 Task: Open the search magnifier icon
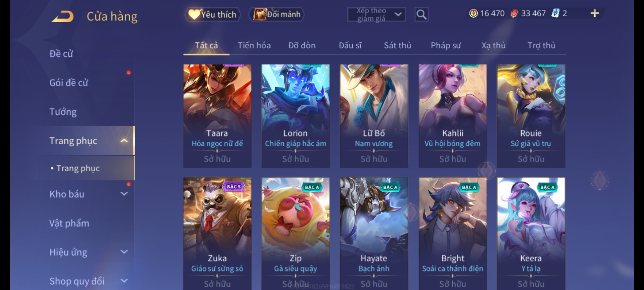pos(421,15)
